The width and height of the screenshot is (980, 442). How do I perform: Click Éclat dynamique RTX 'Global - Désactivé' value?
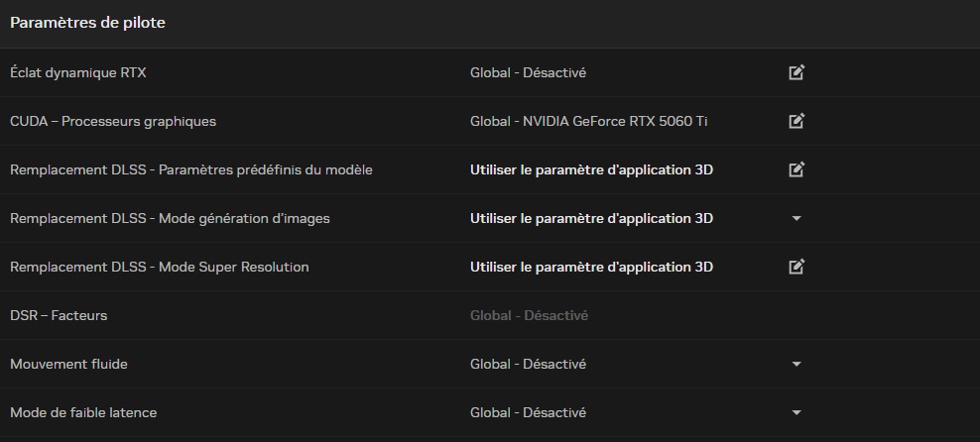(528, 72)
